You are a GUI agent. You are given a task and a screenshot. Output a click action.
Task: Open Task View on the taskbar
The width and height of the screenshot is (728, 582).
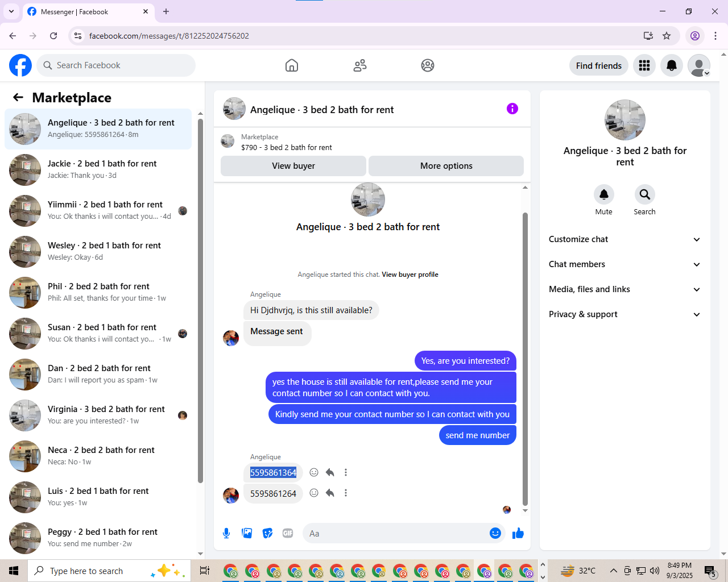pyautogui.click(x=205, y=571)
